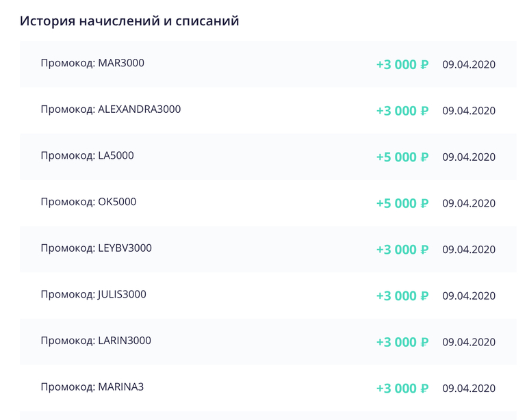Click the LARIN3000 promo code row
Viewport: 527px width, 420px height.
coord(96,341)
